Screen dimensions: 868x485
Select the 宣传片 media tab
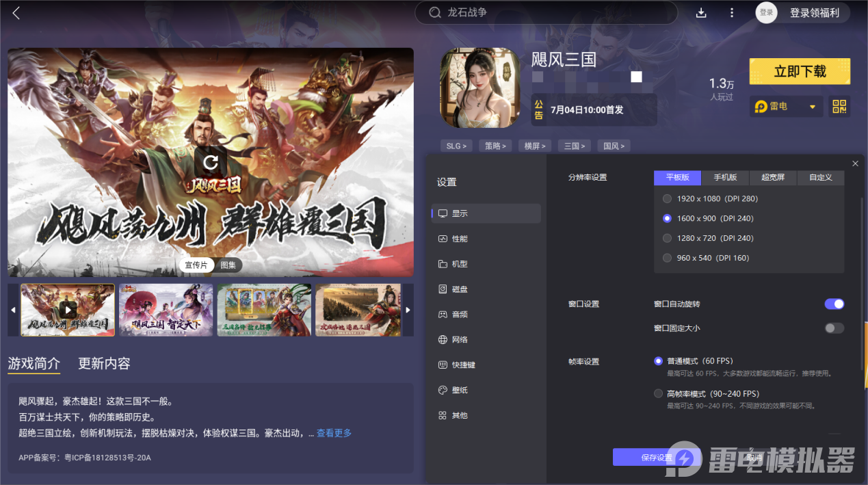[196, 265]
